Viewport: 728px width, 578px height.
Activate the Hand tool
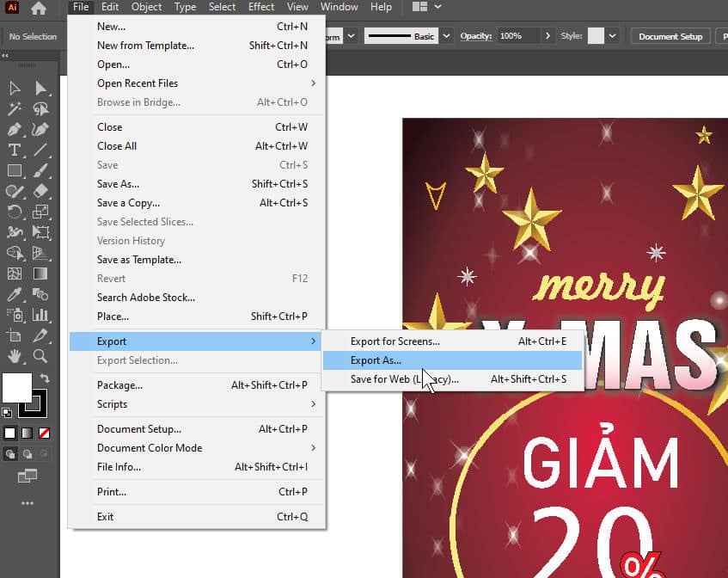click(15, 356)
